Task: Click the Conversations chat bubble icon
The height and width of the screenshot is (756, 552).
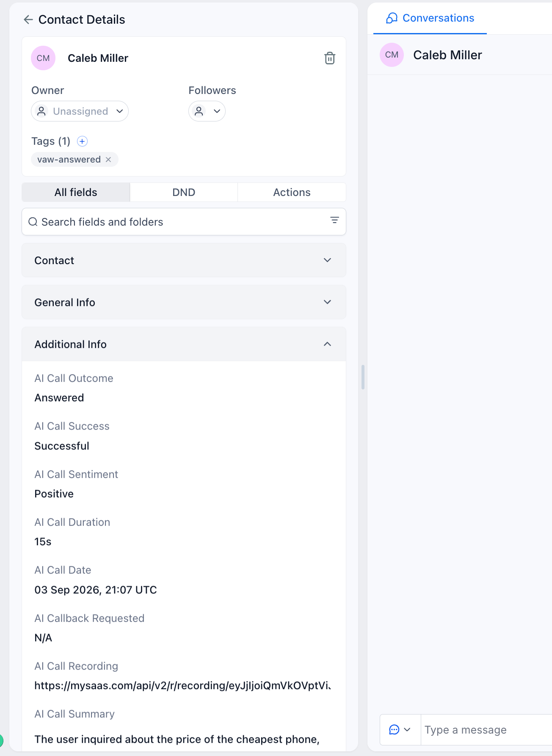Action: point(392,18)
